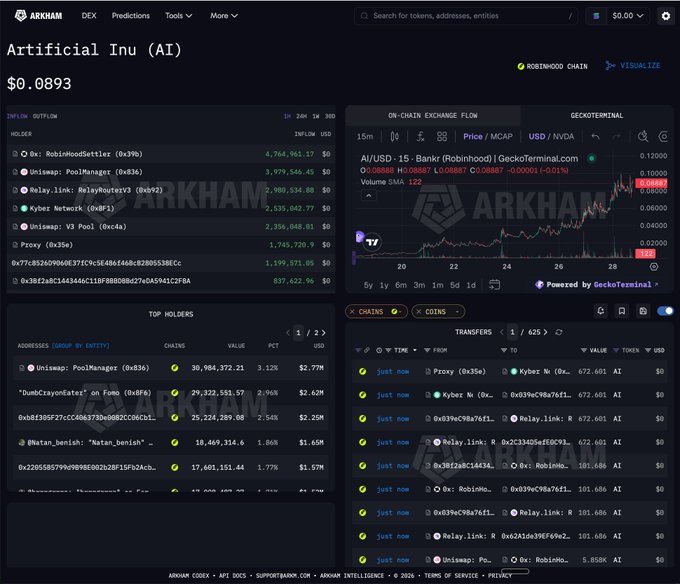The image size is (680, 584).
Task: Open the Tools dropdown menu
Action: pyautogui.click(x=178, y=16)
